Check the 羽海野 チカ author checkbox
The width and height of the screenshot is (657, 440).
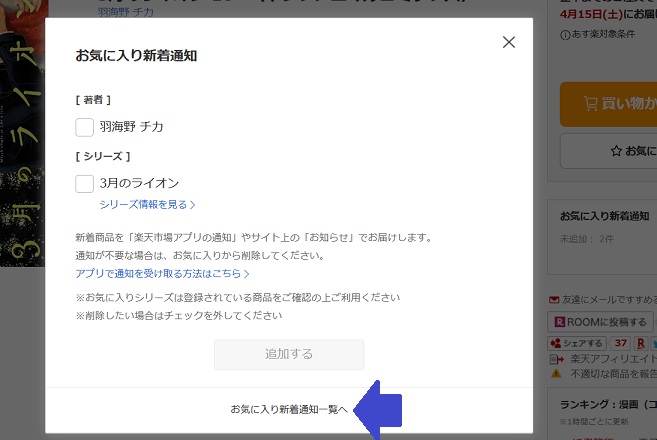84,127
